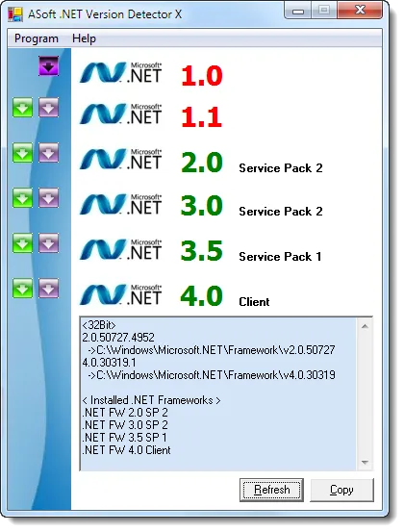Click the ASoft app icon in title bar
The width and height of the screenshot is (404, 532).
point(15,14)
